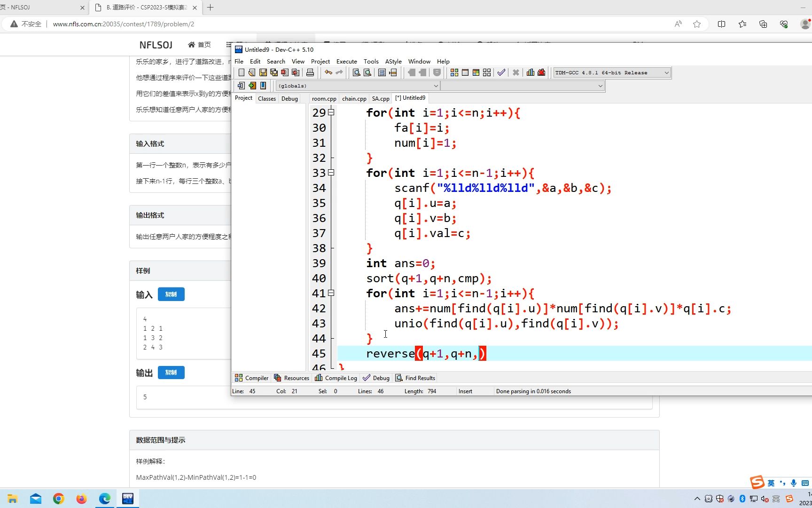Open the Compiler bottom tab
The height and width of the screenshot is (508, 812).
click(252, 378)
